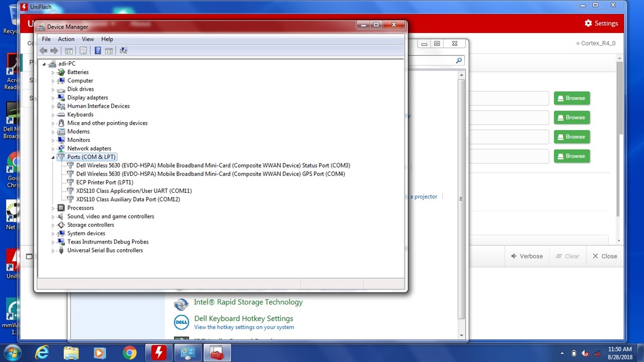Launch Internet Explorer from the taskbar

[41, 353]
